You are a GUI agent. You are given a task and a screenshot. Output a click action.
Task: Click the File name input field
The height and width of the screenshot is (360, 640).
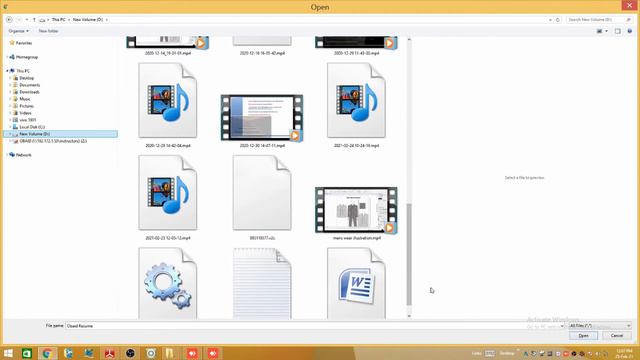315,326
